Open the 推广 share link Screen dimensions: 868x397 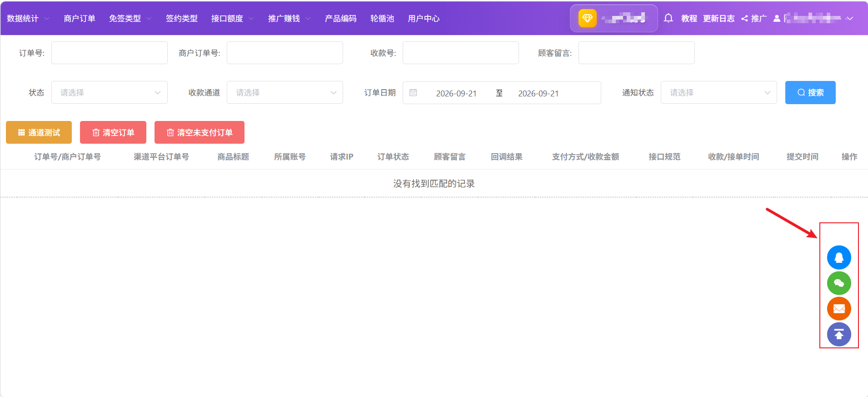pos(754,19)
